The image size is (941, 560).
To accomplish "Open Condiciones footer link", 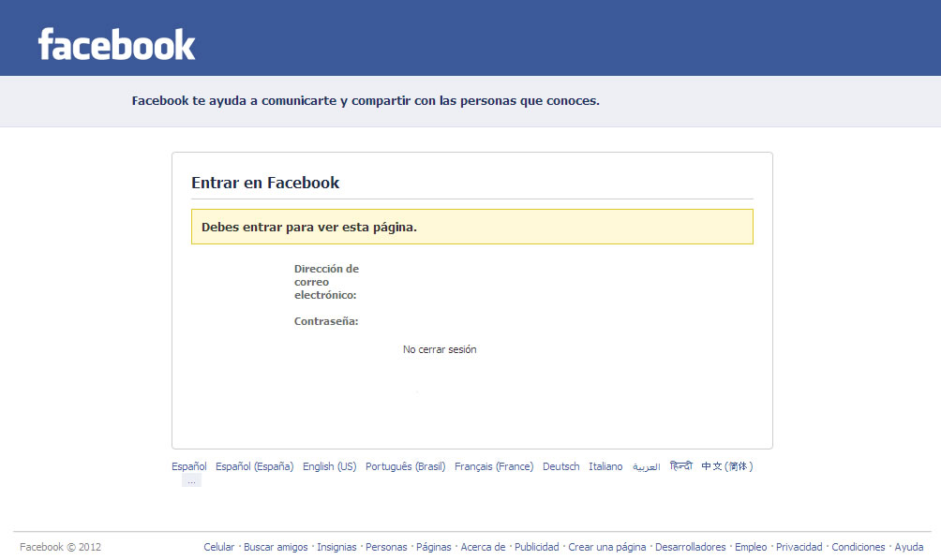I will click(859, 547).
